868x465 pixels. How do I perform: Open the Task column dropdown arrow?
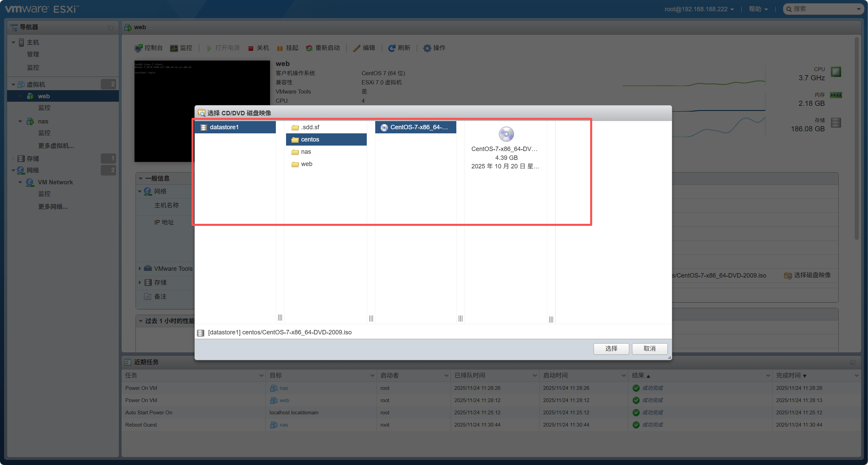261,376
